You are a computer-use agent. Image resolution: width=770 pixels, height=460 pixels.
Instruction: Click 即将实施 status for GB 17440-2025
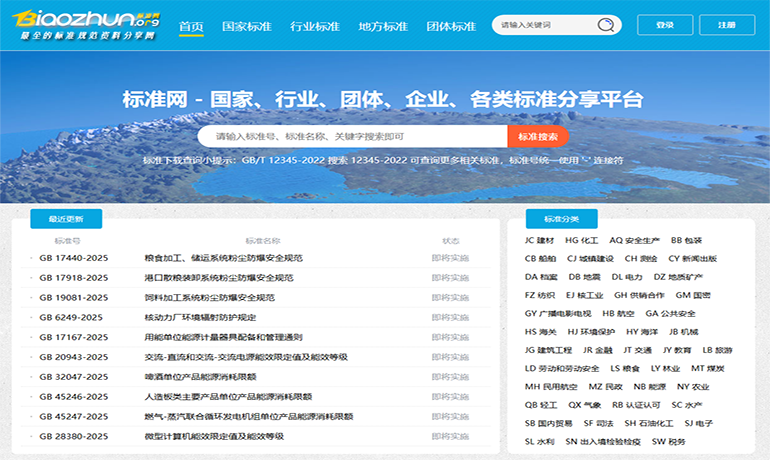point(450,258)
